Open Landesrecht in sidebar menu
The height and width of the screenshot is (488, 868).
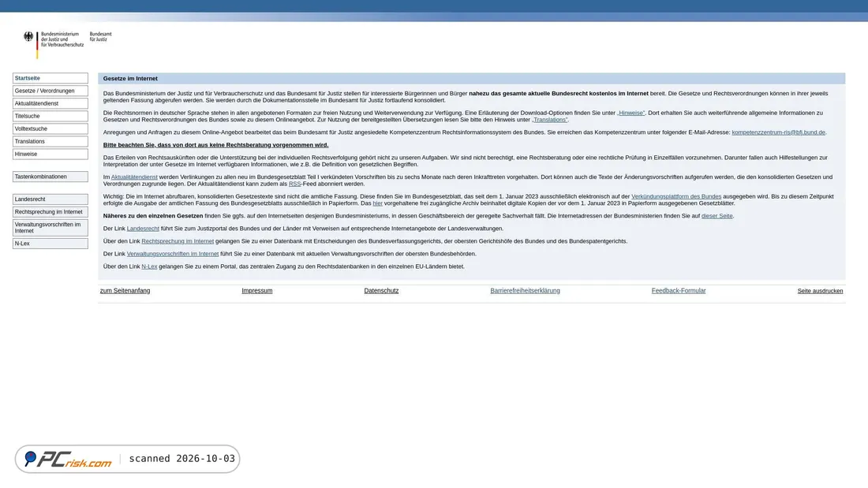(x=51, y=199)
